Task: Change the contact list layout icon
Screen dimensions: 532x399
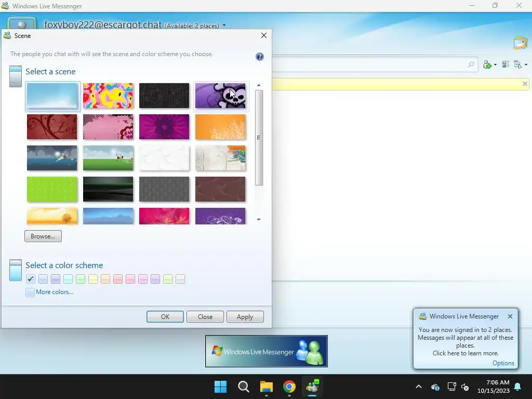Action: pyautogui.click(x=506, y=64)
